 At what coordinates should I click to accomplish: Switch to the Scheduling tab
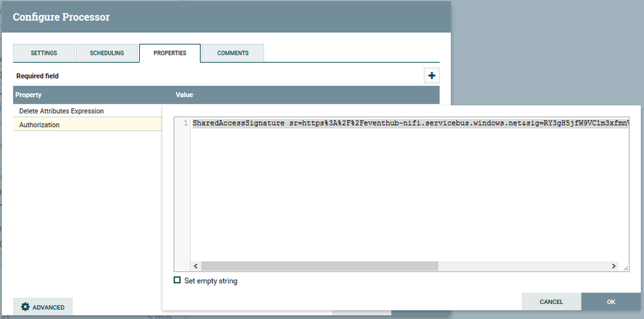coord(107,53)
